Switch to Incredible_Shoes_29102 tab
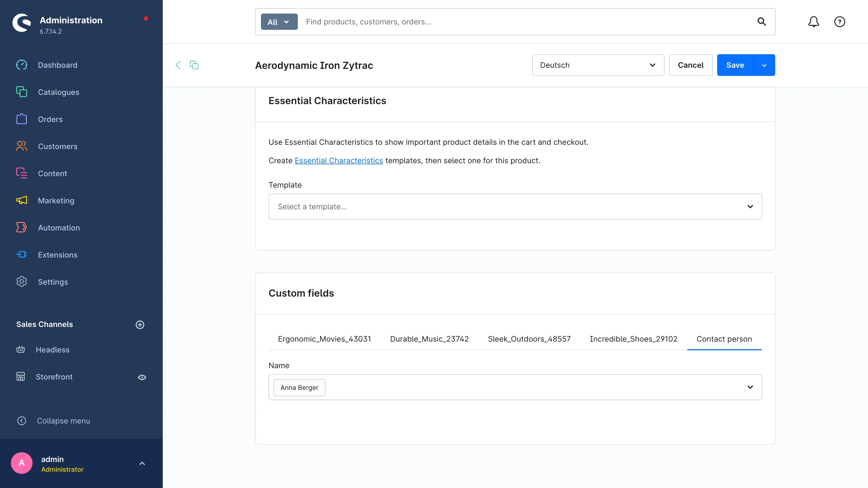The height and width of the screenshot is (488, 868). 633,339
